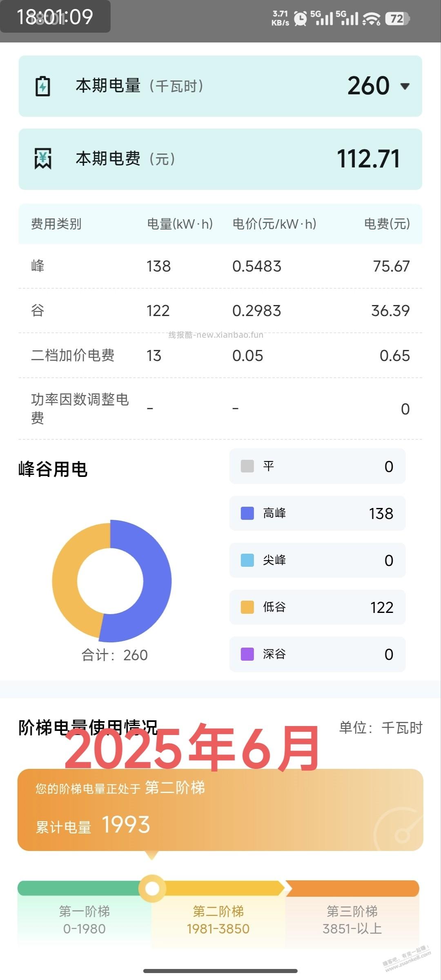This screenshot has height=980, width=441.
Task: Select the 二档加价电费 row label
Action: pos(73,355)
